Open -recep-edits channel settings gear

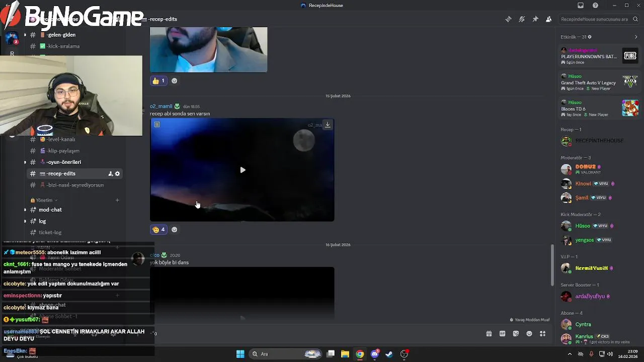pyautogui.click(x=117, y=173)
